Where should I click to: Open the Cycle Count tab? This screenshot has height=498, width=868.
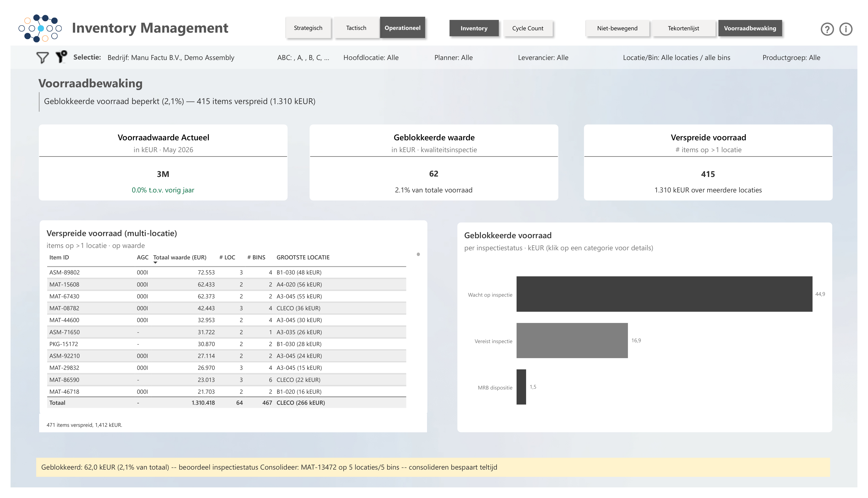528,28
